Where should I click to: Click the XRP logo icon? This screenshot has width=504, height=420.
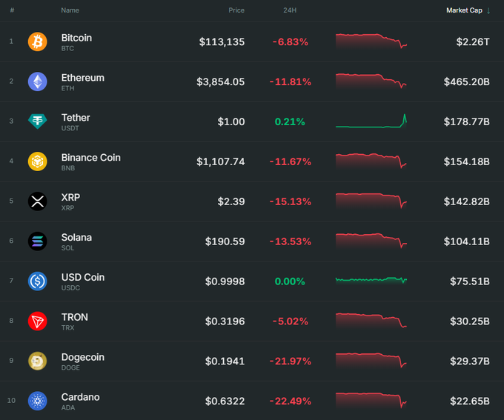click(x=37, y=201)
